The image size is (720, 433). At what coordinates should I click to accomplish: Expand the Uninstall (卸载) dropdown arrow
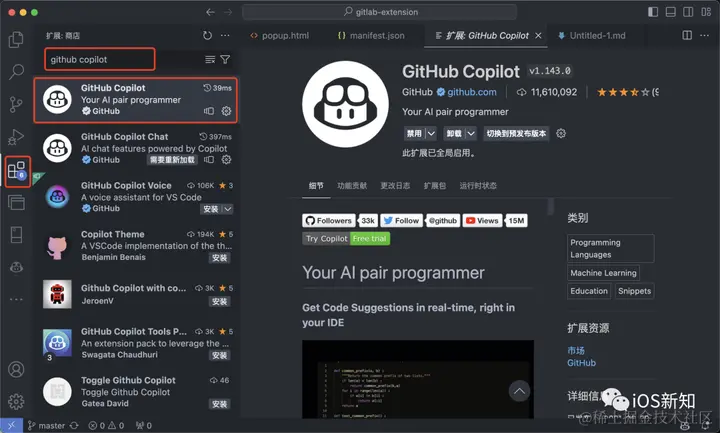click(x=471, y=133)
